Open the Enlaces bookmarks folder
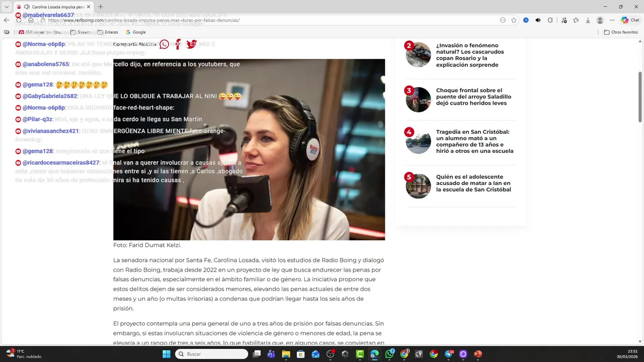Screen dimensions: 644x362 click(108, 32)
